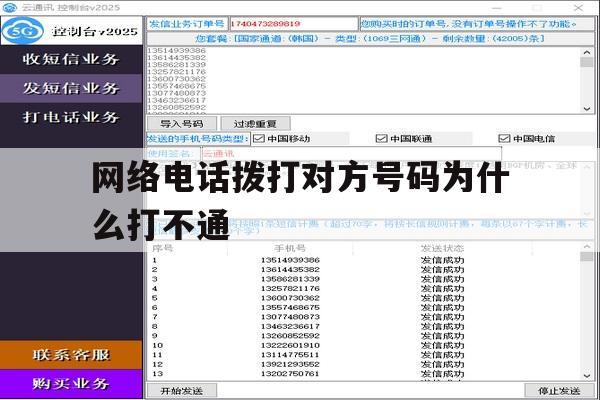Select table row with 13260852592
The width and height of the screenshot is (600, 400).
click(x=364, y=336)
